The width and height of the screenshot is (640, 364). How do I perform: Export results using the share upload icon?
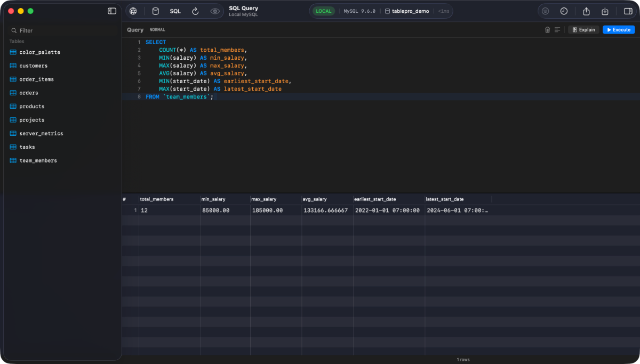click(x=586, y=11)
